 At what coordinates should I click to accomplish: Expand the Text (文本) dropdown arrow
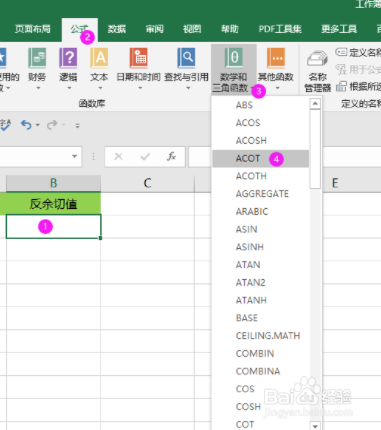[x=100, y=88]
